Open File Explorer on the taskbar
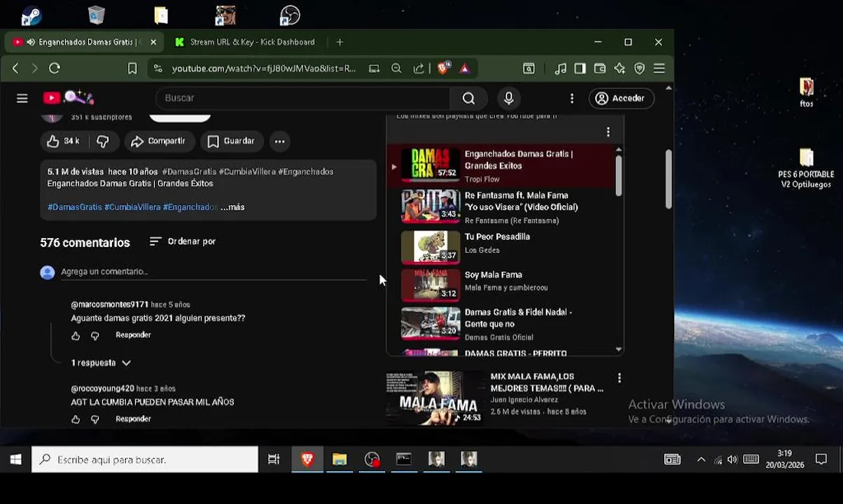843x504 pixels. [340, 460]
